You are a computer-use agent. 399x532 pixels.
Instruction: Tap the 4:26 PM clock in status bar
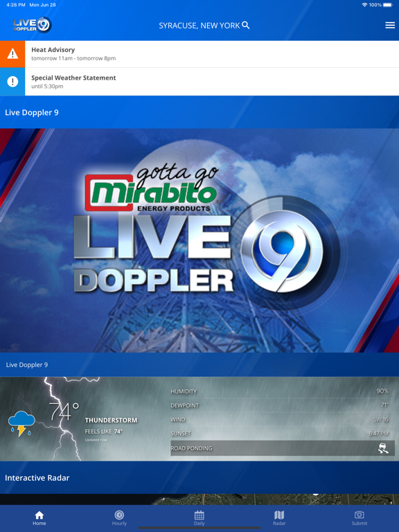tap(16, 5)
